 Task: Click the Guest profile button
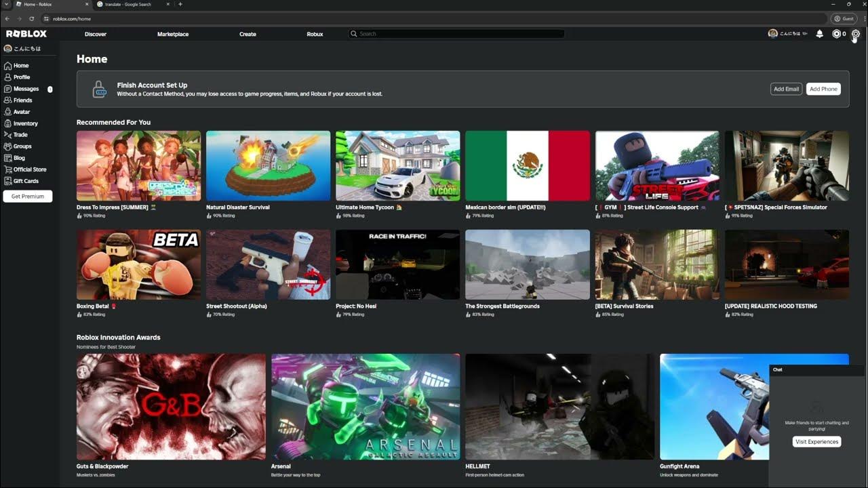(845, 19)
